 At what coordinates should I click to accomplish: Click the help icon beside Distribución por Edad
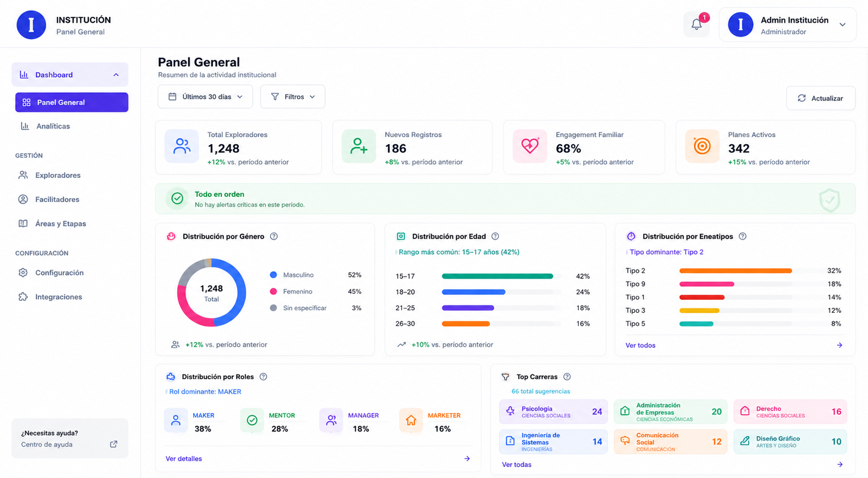point(495,236)
